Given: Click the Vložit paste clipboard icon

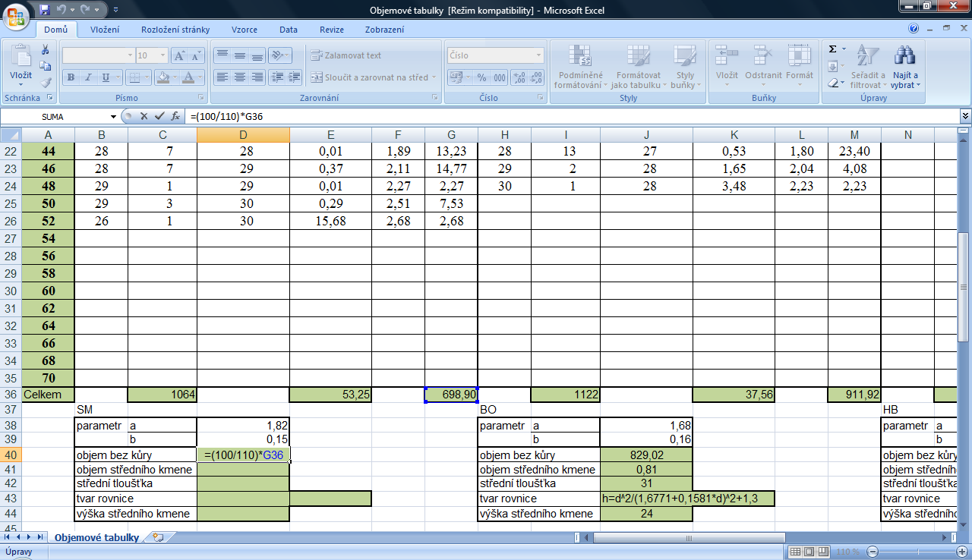Looking at the screenshot, I should point(21,56).
